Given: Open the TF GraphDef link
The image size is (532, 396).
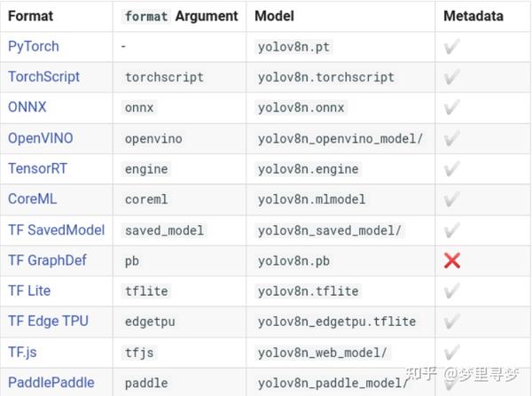Looking at the screenshot, I should tap(47, 260).
